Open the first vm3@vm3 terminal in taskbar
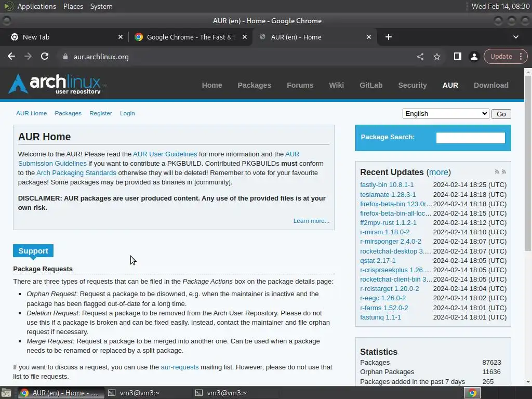 pos(134,393)
